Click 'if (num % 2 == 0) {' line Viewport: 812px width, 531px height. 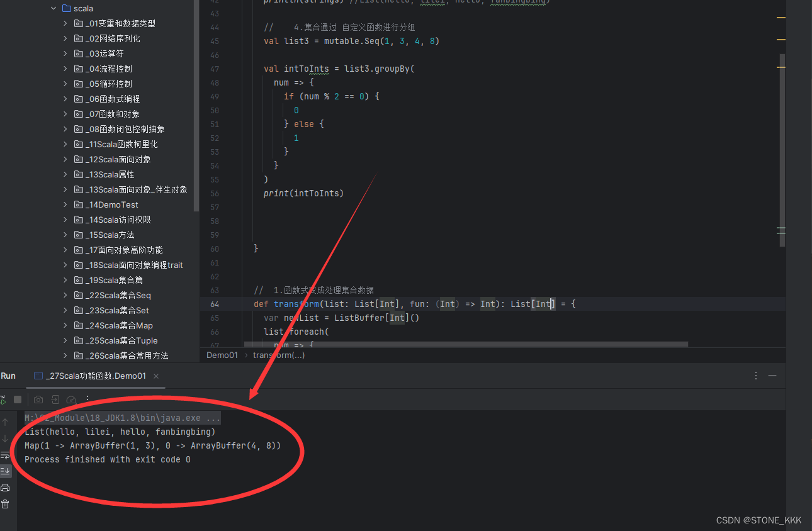(332, 96)
